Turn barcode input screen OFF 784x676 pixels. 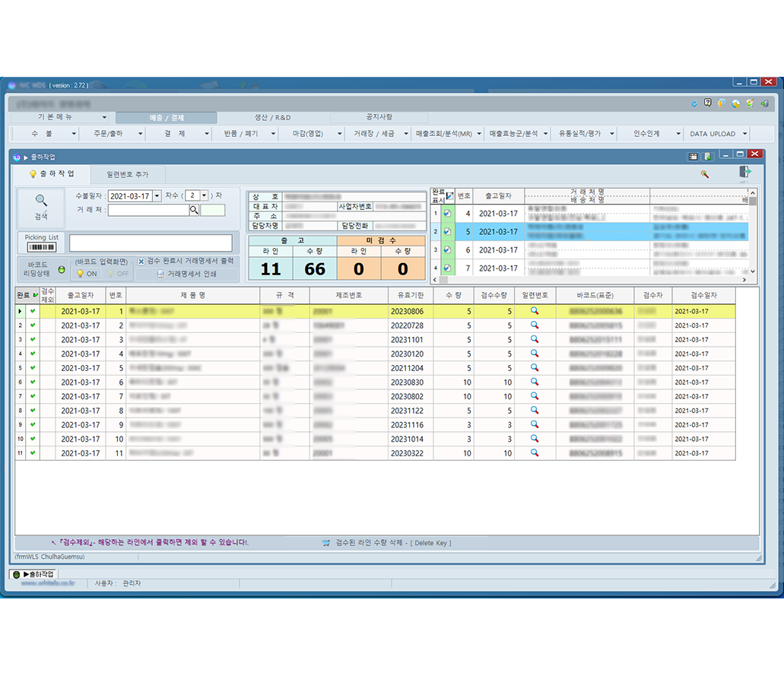point(117,274)
